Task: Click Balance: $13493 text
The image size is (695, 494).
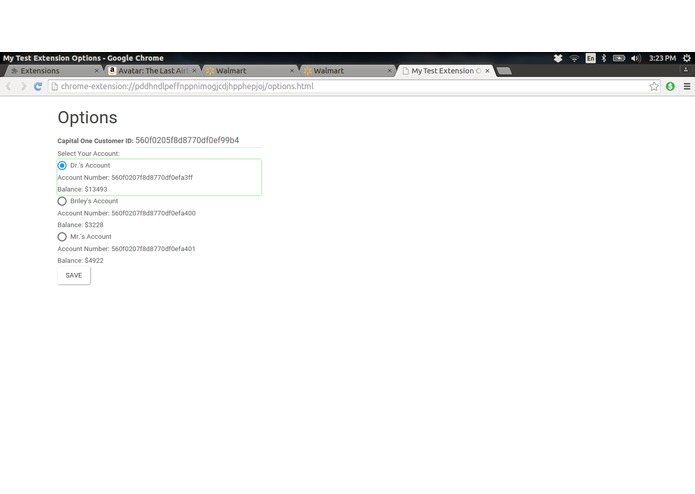Action: 82,189
